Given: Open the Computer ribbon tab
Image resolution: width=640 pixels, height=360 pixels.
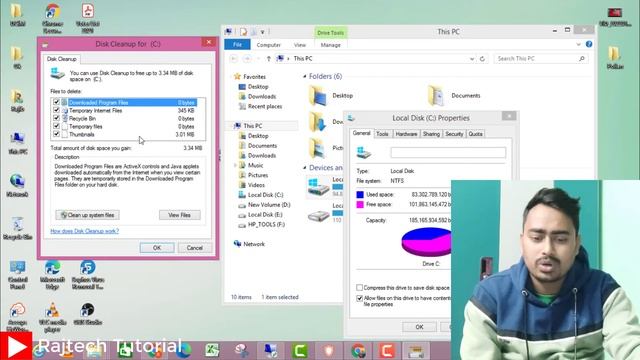Looking at the screenshot, I should click(x=269, y=45).
